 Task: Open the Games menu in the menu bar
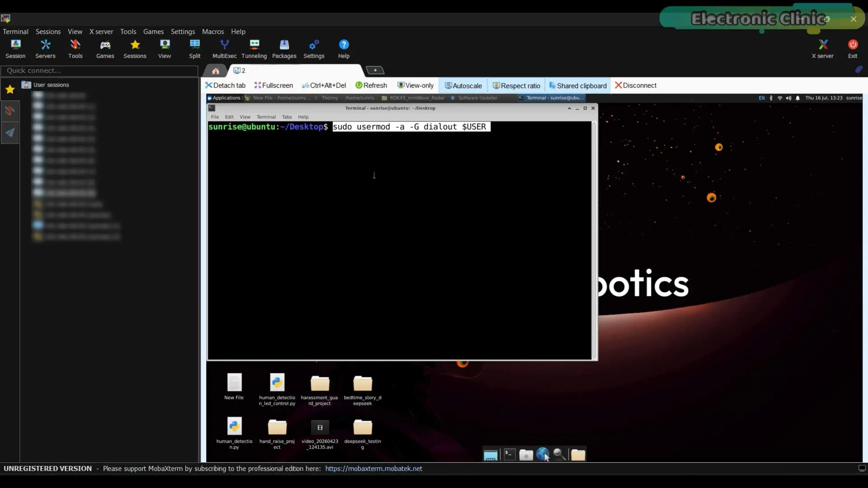[x=153, y=32]
